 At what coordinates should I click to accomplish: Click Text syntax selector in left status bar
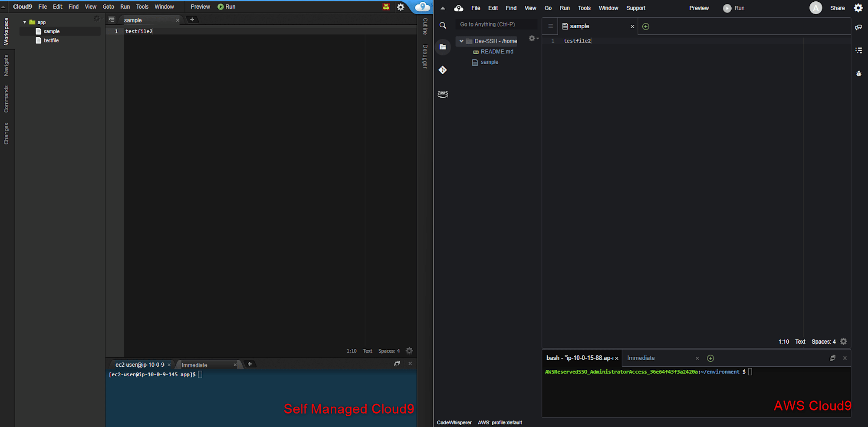point(368,351)
